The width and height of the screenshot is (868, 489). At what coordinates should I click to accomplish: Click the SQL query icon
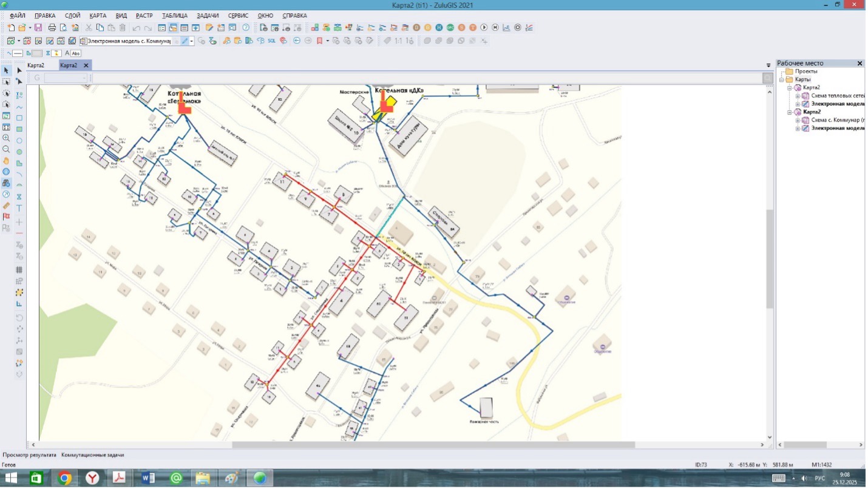(272, 41)
